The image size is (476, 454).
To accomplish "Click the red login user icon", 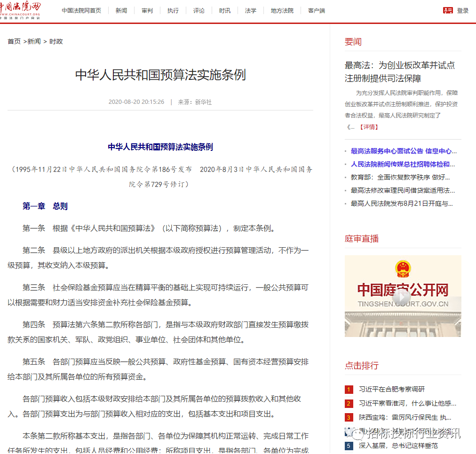I will pos(448,10).
